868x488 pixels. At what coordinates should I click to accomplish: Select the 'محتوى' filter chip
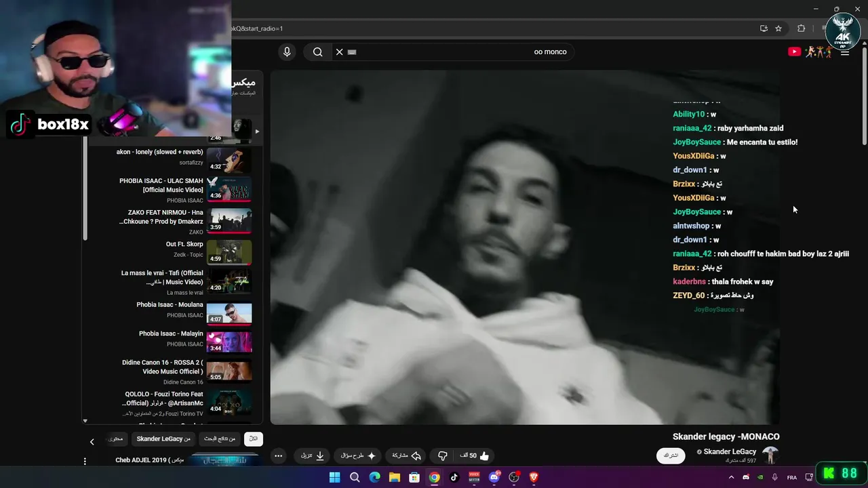click(x=117, y=439)
